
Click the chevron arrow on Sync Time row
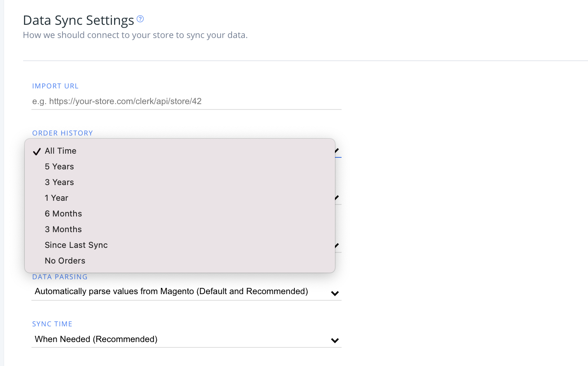coord(335,340)
